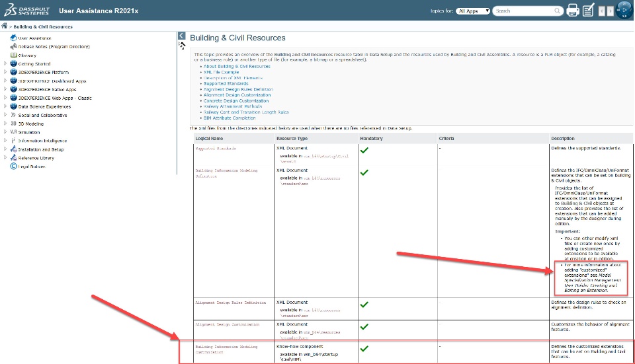
Task: Expand the Information Intelligence node
Action: 5,140
